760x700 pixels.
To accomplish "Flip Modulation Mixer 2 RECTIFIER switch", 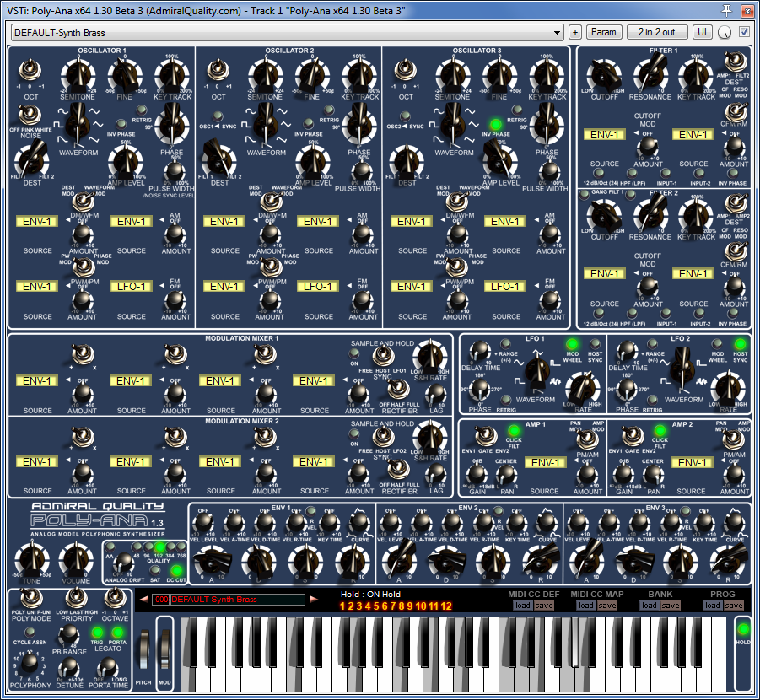I will pos(398,470).
